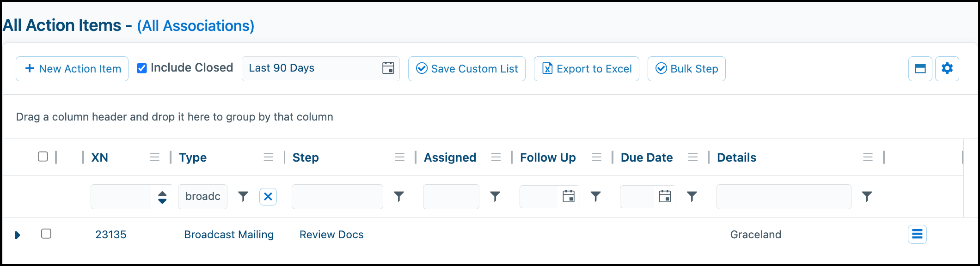
Task: Click the XN filter number stepper arrows
Action: tap(162, 197)
